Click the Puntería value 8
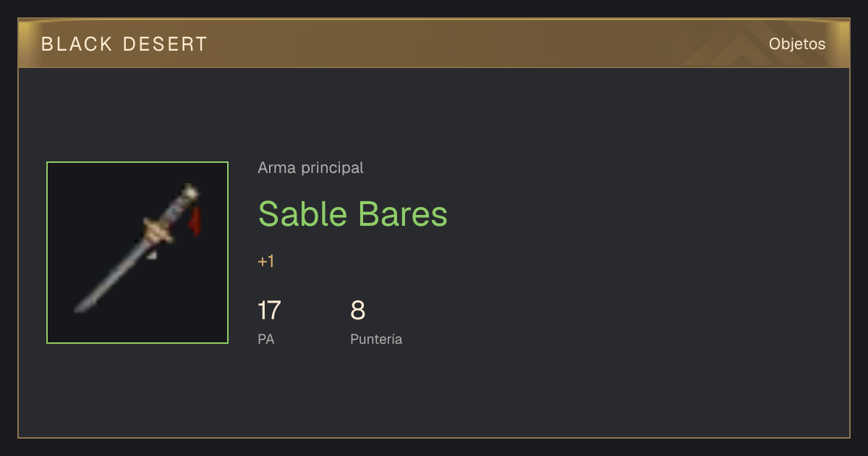 pyautogui.click(x=358, y=311)
